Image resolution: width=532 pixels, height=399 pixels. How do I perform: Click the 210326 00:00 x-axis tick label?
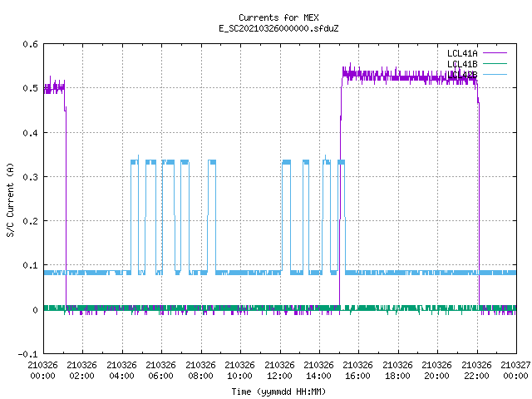point(42,370)
